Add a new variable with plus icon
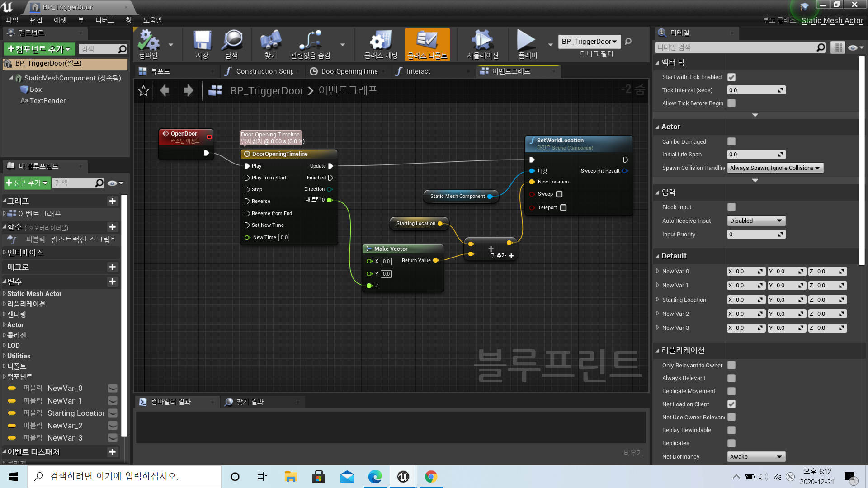This screenshot has width=868, height=488. (x=113, y=282)
